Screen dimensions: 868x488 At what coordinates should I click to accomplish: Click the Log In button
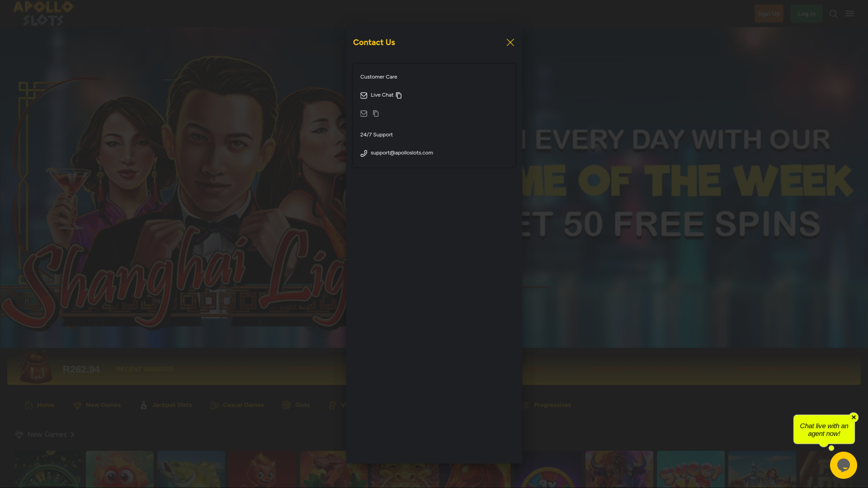point(807,14)
